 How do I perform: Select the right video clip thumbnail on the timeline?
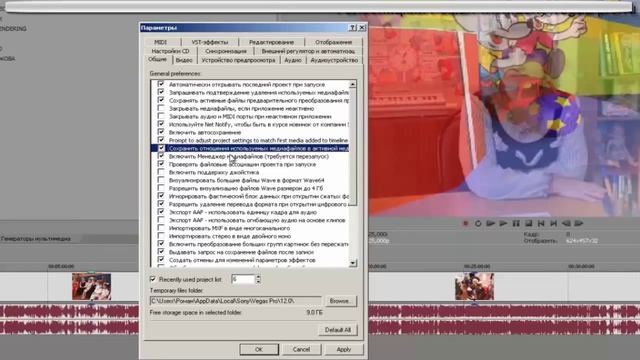click(474, 287)
